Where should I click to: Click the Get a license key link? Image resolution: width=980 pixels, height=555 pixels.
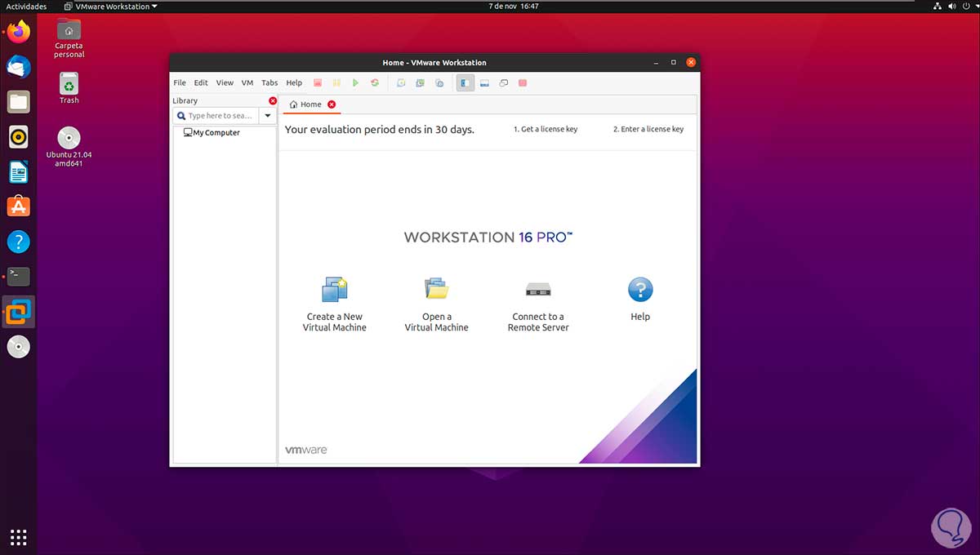(x=546, y=129)
